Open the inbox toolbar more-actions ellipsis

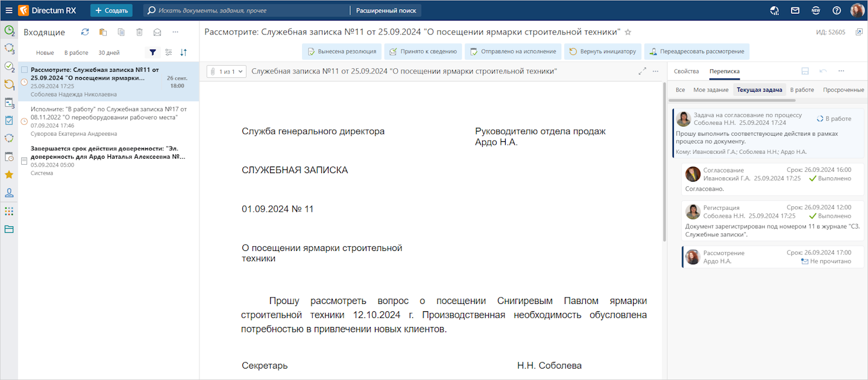[x=175, y=33]
